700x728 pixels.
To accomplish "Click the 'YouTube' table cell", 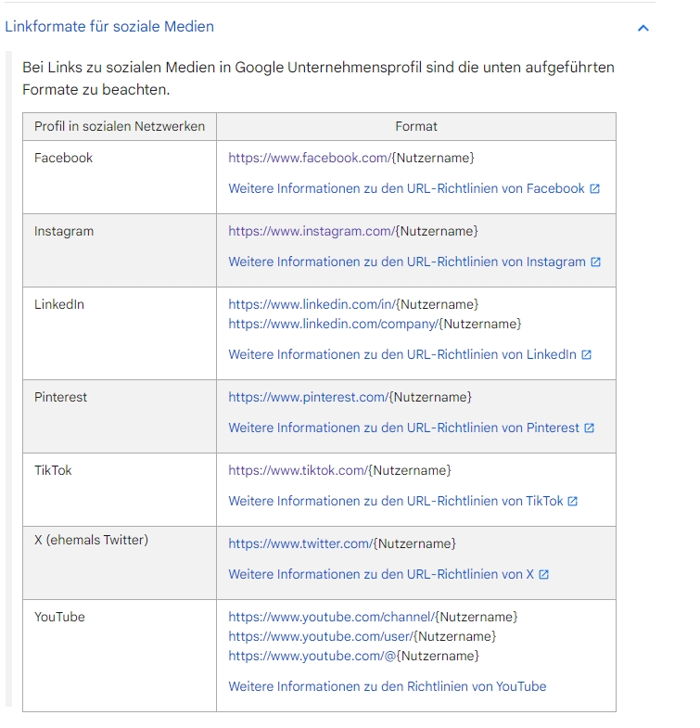I will 120,656.
